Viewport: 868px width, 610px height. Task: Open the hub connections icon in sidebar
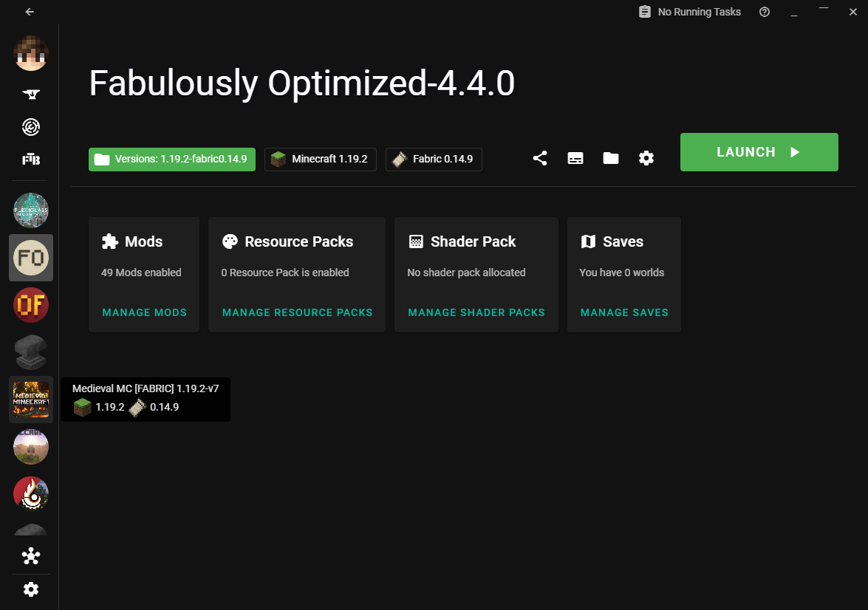(31, 556)
